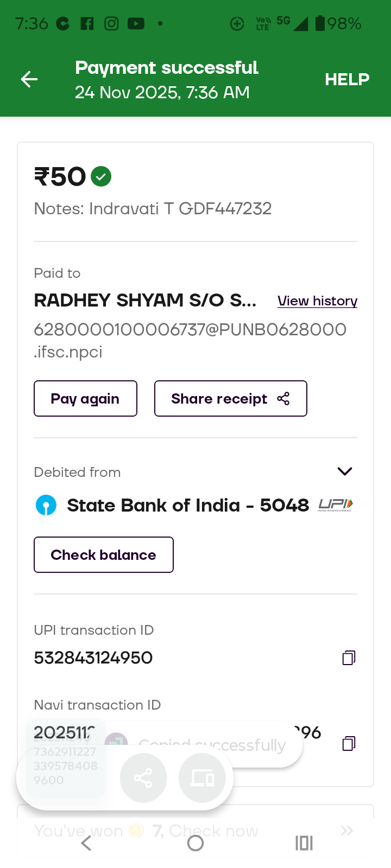This screenshot has width=391, height=868.
Task: Open Android recent apps button
Action: coord(304,843)
